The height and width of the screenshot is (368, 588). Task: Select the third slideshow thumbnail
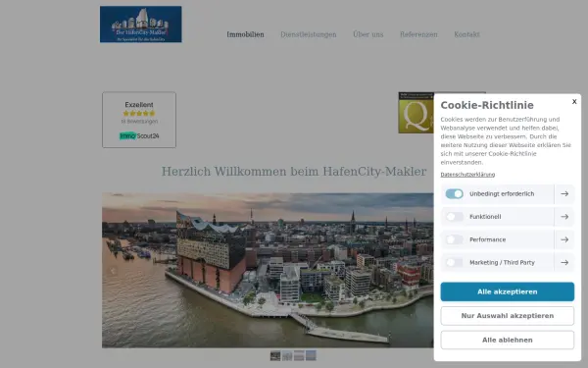299,355
